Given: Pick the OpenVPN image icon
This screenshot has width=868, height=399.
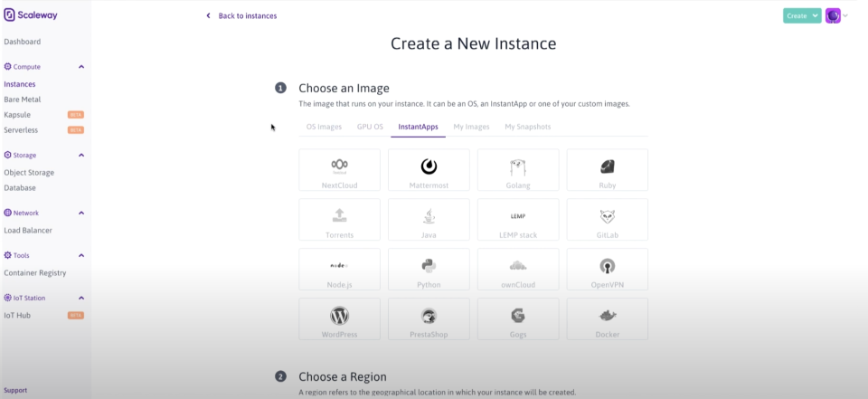Looking at the screenshot, I should pos(608,266).
